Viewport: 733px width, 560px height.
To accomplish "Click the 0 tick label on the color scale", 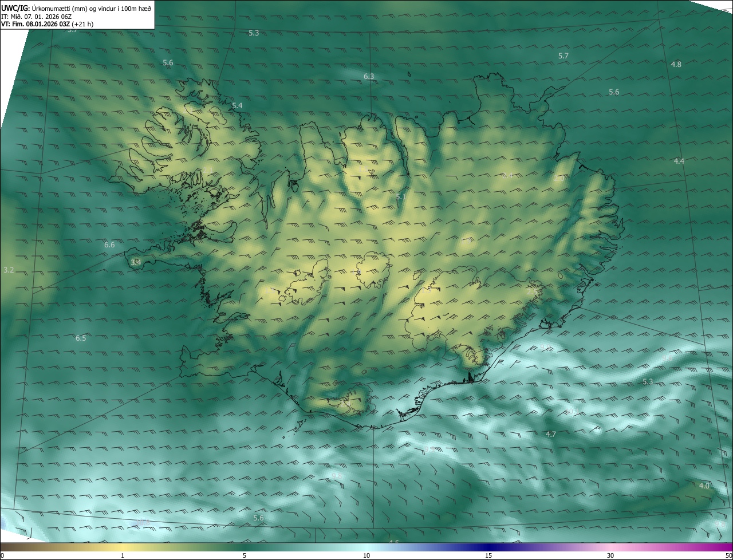I will pos(2,555).
